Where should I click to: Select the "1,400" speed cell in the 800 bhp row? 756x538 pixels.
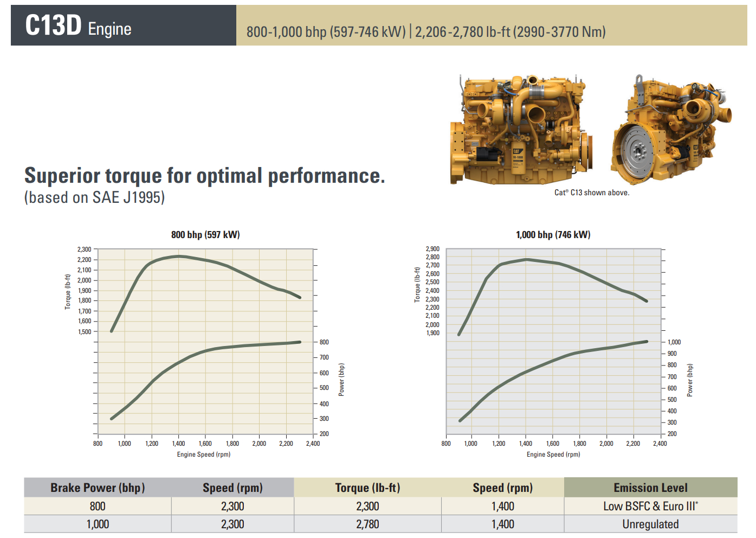tap(503, 506)
